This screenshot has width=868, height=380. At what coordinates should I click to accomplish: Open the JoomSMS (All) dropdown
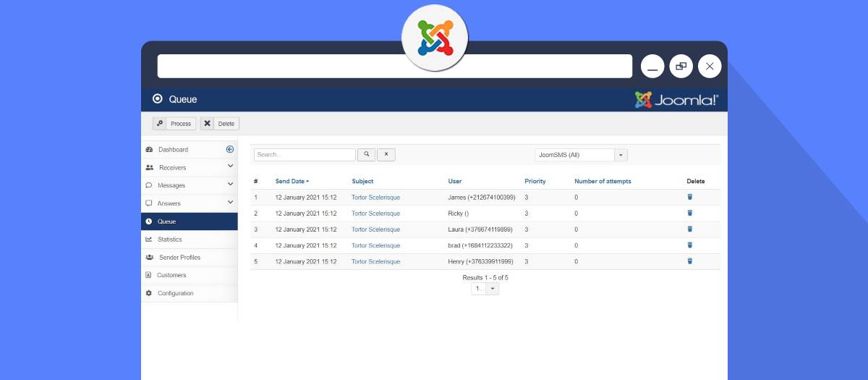(x=581, y=155)
